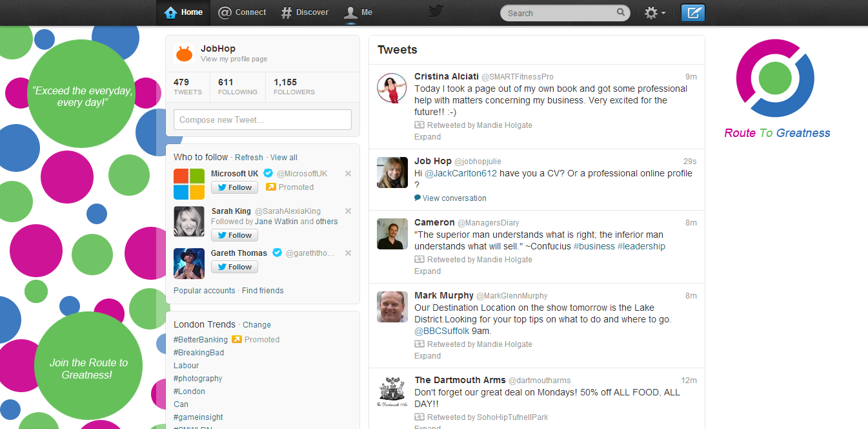868x429 pixels.
Task: Go to the Connect tab
Action: tap(242, 12)
